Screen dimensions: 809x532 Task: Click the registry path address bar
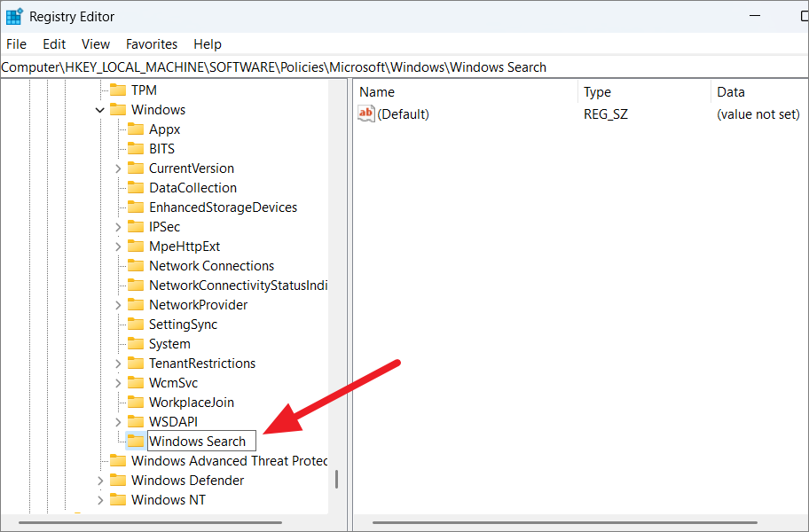[404, 67]
